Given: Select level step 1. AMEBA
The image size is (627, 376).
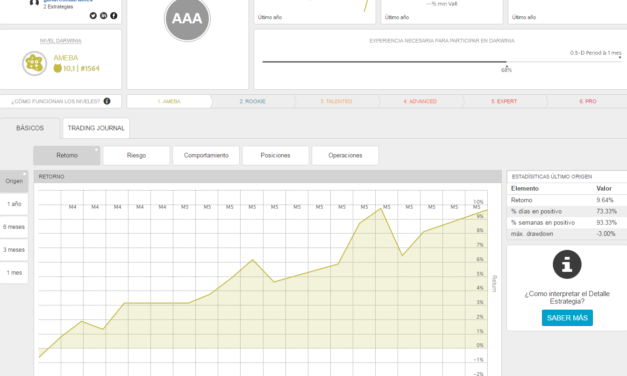Looking at the screenshot, I should click(169, 102).
